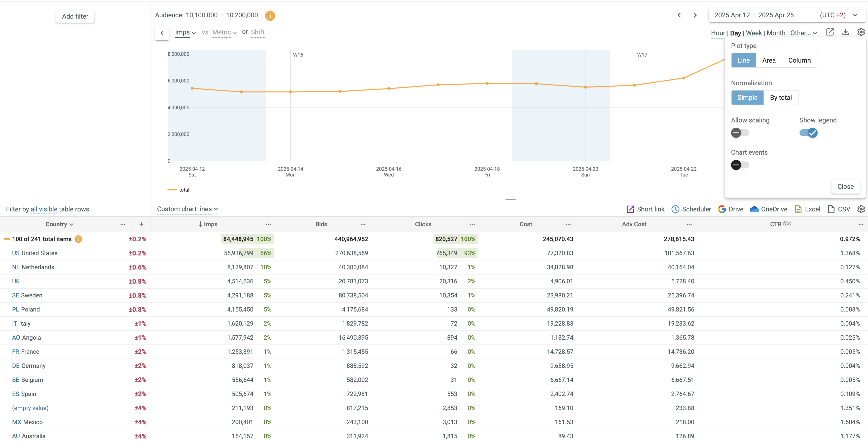868x443 pixels.
Task: Click the audience info icon
Action: click(x=270, y=16)
